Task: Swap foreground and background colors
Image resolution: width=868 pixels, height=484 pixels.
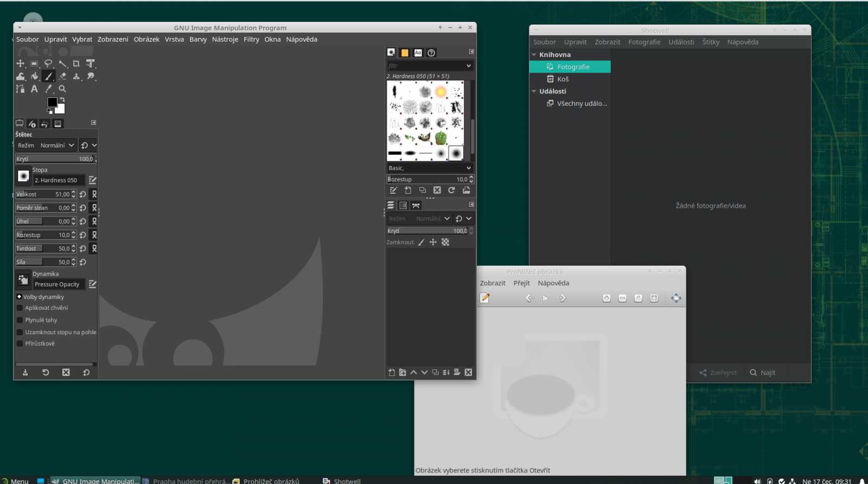Action: (x=62, y=99)
